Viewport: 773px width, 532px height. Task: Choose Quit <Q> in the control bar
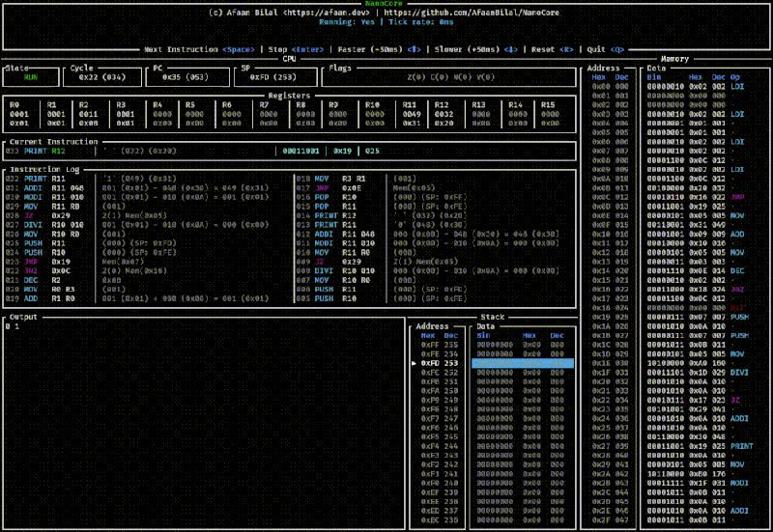tap(607, 48)
